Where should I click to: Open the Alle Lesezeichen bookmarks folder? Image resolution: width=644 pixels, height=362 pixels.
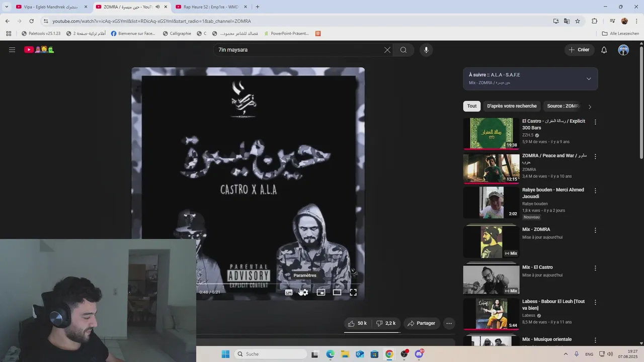(620, 34)
